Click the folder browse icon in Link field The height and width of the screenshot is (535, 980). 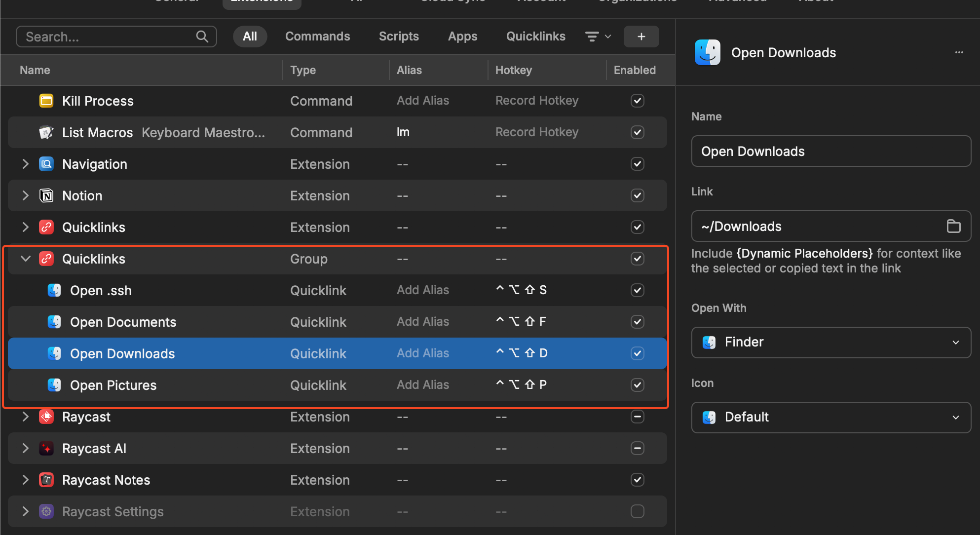953,226
